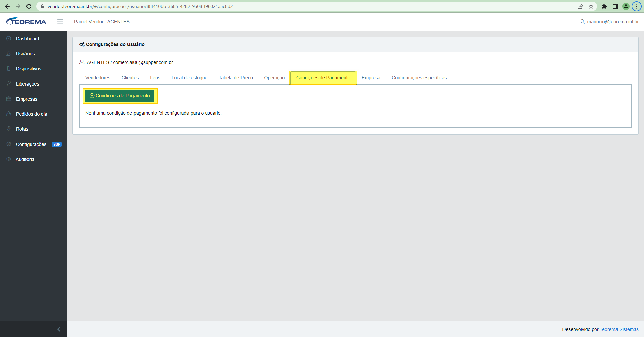Viewport: 644px width, 337px height.
Task: Click the Auditoria eye icon in sidebar
Action: click(9, 159)
